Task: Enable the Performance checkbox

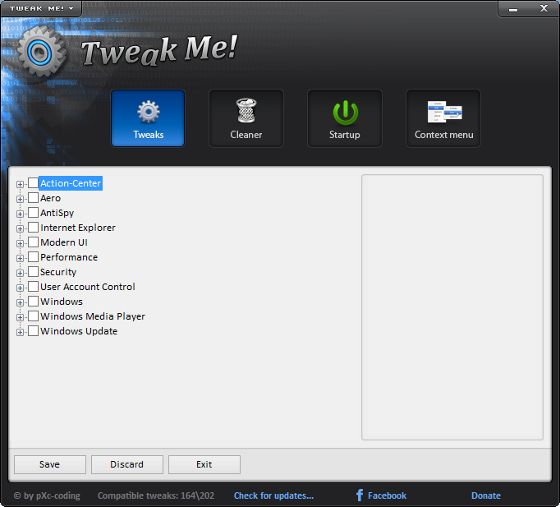Action: (33, 257)
